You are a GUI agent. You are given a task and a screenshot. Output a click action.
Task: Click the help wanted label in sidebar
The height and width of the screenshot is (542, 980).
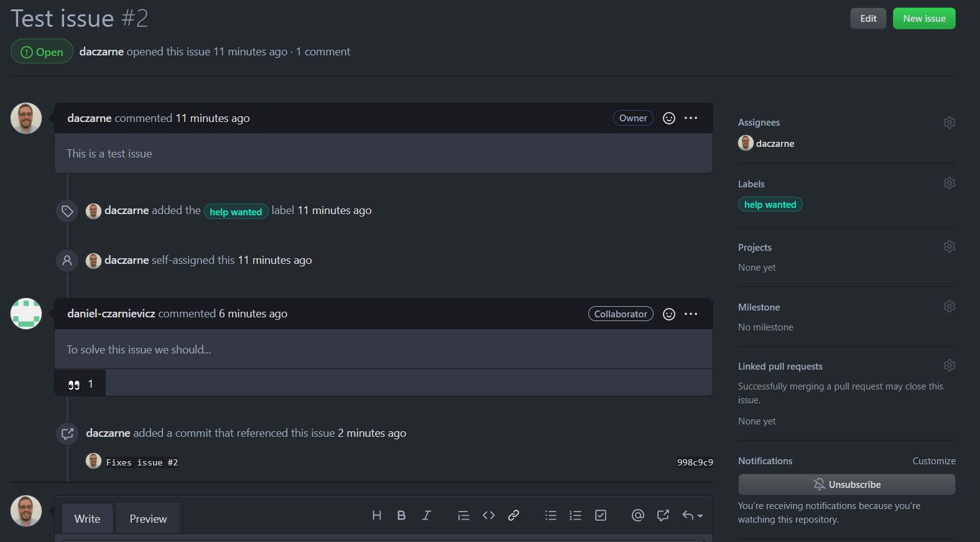coord(770,205)
